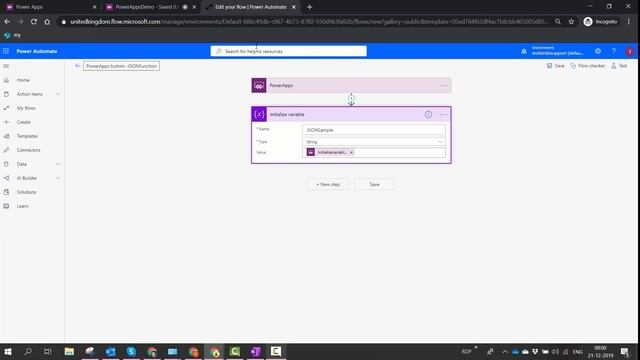Viewport: 640px width, 360px height.
Task: Collapse the left navigation hamburger menu
Action: [x=6, y=66]
